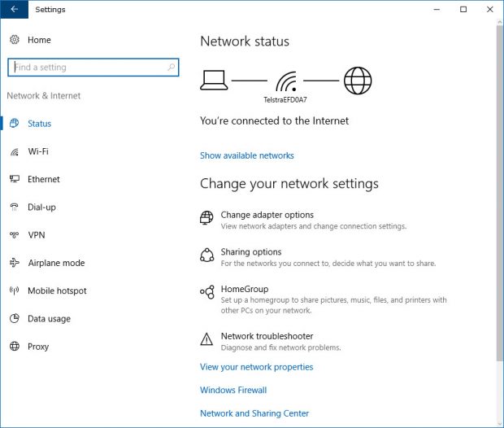Open the Windows Firewall link
The image size is (504, 428).
(233, 390)
